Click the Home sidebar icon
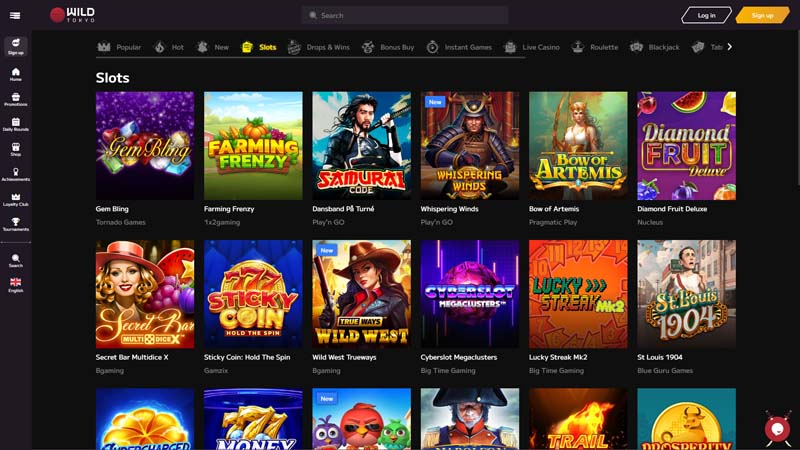Viewport: 800px width, 450px height. (x=15, y=73)
